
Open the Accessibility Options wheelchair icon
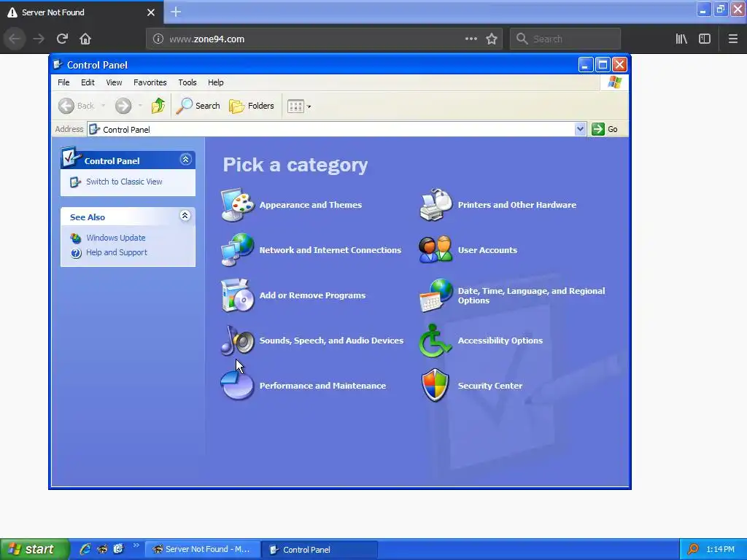click(436, 340)
